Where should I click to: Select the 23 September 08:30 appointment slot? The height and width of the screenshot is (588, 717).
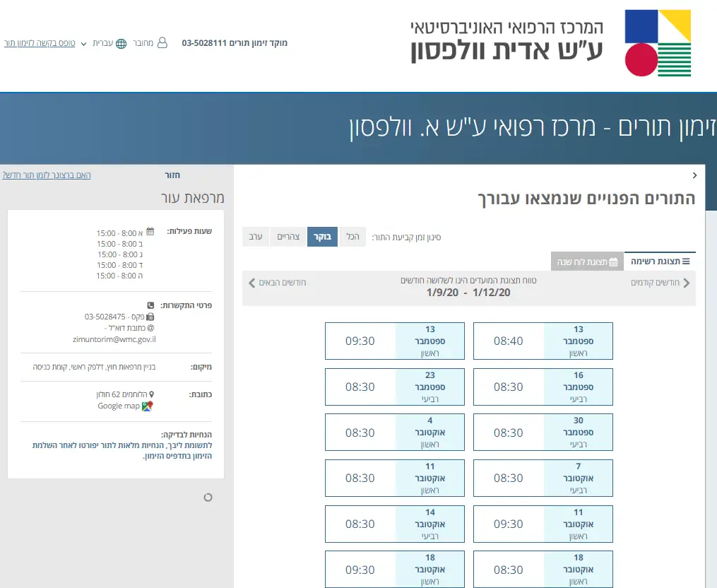(x=394, y=387)
